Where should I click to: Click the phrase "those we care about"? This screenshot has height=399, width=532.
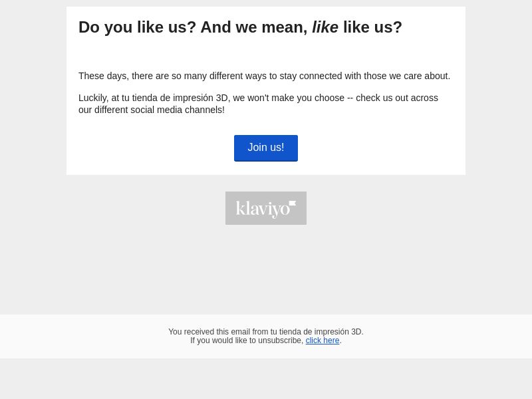tap(406, 76)
